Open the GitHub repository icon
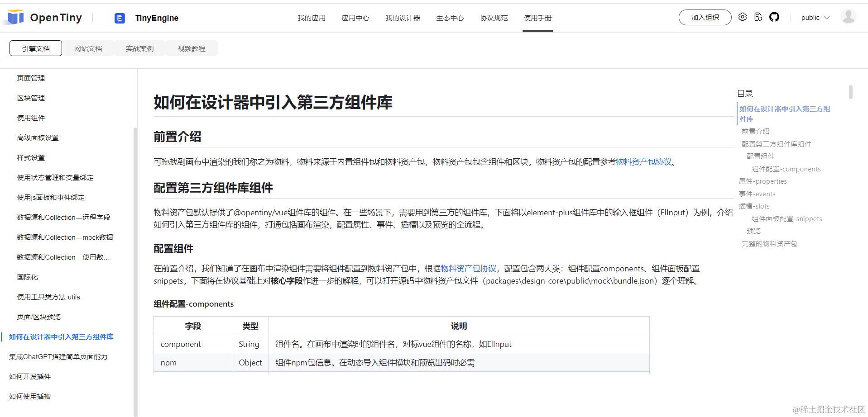Viewport: 868px width, 417px height. coord(774,17)
